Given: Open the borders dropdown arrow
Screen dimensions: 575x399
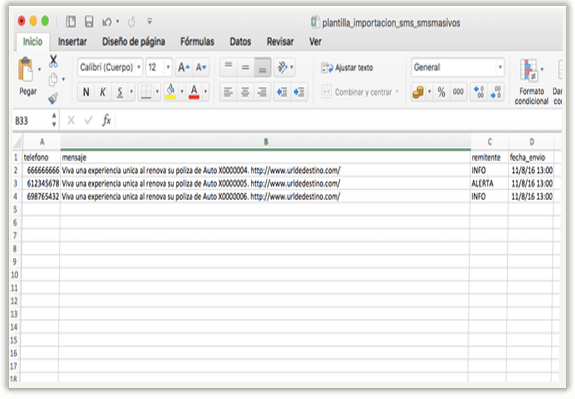Looking at the screenshot, I should coord(157,92).
